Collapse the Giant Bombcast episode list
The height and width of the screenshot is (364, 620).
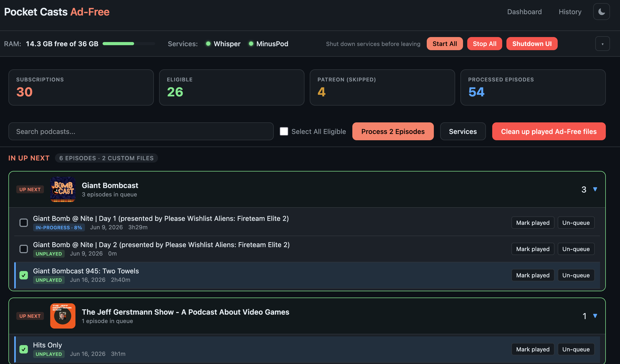click(x=595, y=189)
